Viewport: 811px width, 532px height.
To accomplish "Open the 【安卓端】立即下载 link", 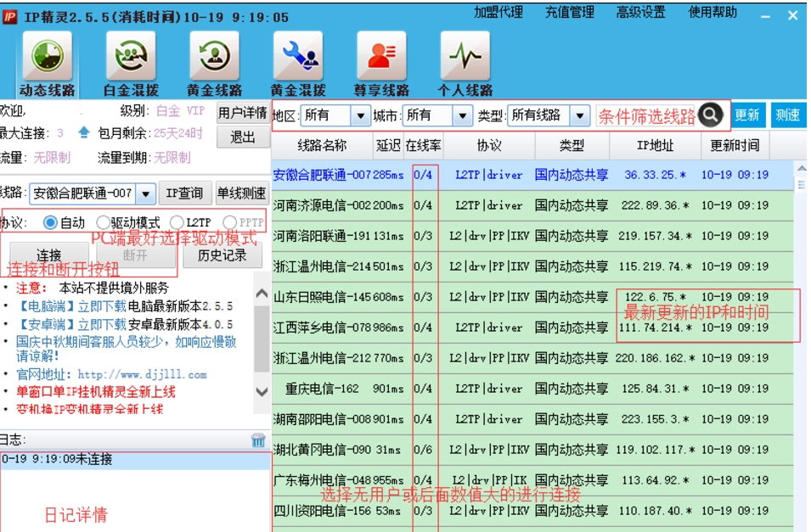I will point(71,325).
